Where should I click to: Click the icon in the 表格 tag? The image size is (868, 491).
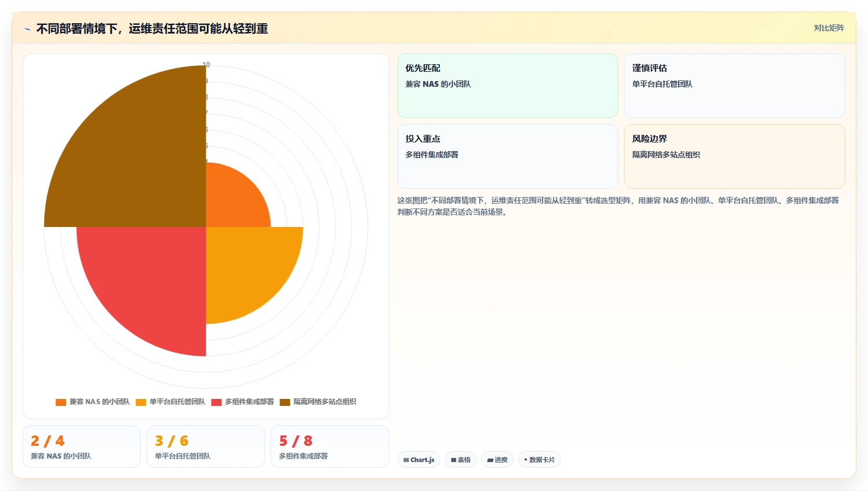[x=454, y=460]
